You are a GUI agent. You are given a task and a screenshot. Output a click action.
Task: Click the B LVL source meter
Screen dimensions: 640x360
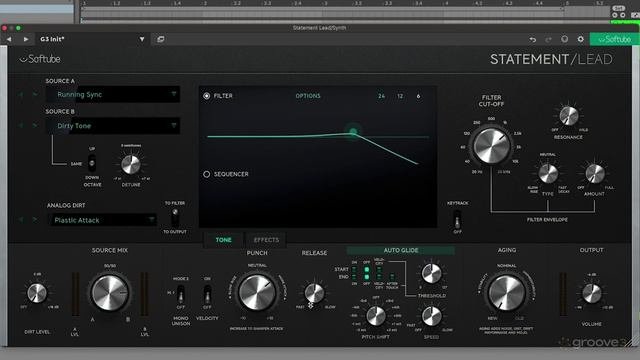pyautogui.click(x=144, y=294)
